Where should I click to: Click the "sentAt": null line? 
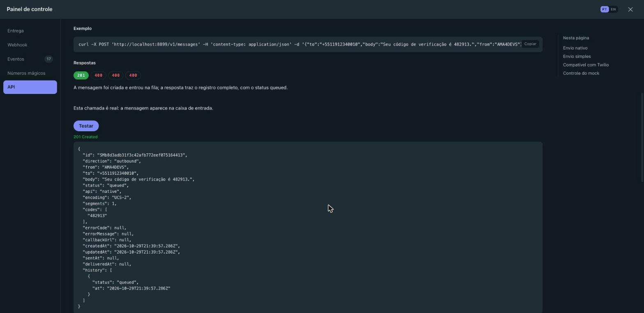(101, 258)
